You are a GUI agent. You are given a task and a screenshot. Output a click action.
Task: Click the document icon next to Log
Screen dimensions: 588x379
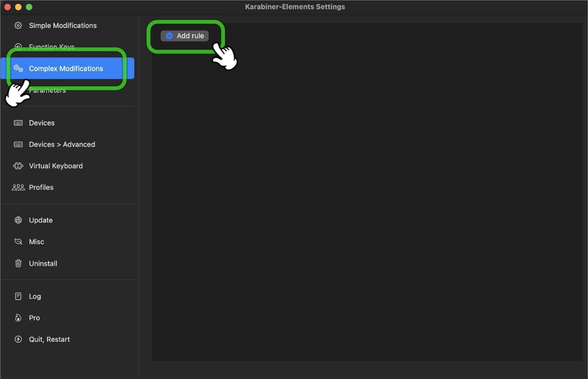pyautogui.click(x=18, y=296)
